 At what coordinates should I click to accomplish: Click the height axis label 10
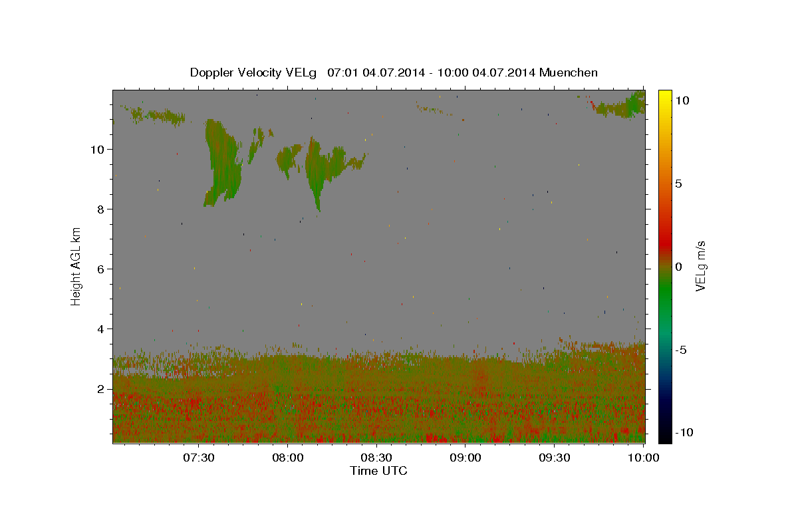tap(97, 149)
